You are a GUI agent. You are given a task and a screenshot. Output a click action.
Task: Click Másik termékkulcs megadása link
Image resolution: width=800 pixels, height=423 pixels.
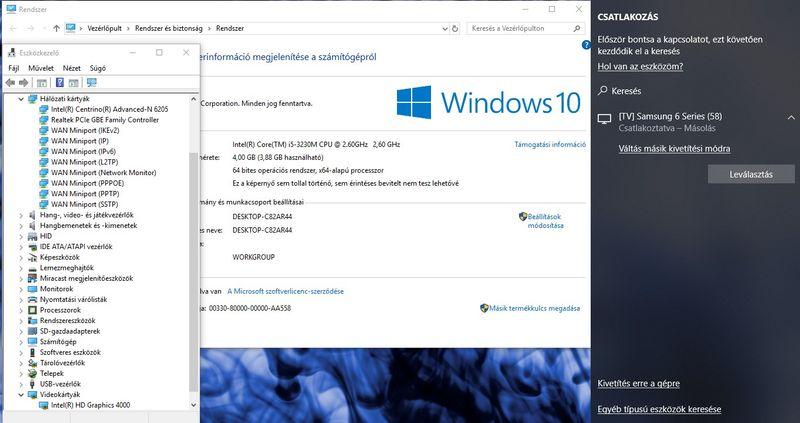pyautogui.click(x=534, y=308)
